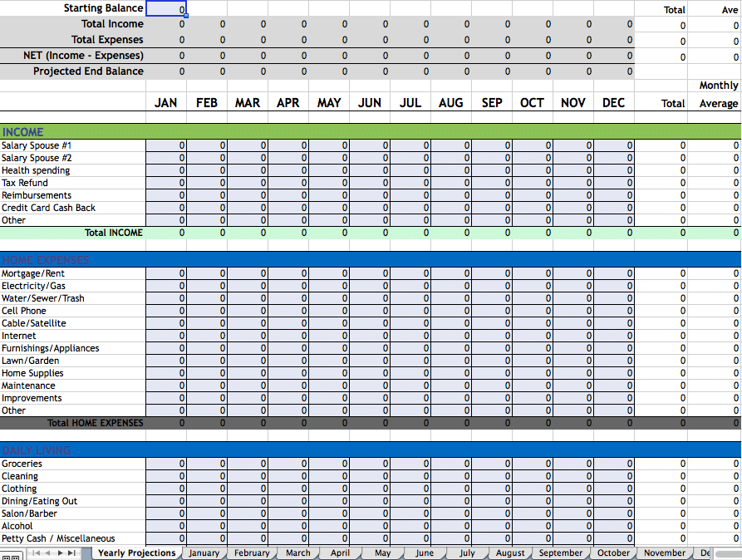Select the 'Water/Sewer/Trash' row label
The height and width of the screenshot is (560, 742).
(x=73, y=298)
